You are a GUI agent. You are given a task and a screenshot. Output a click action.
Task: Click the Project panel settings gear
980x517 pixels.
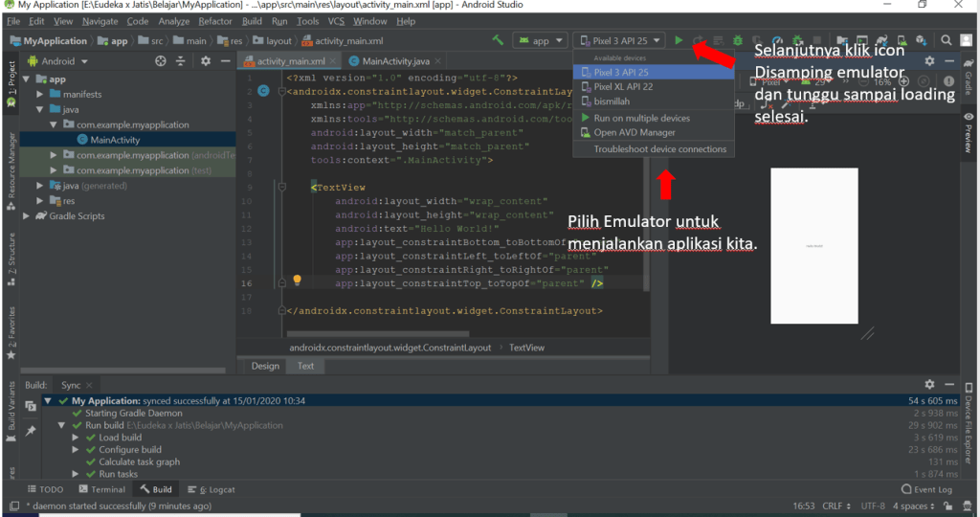pyautogui.click(x=205, y=61)
